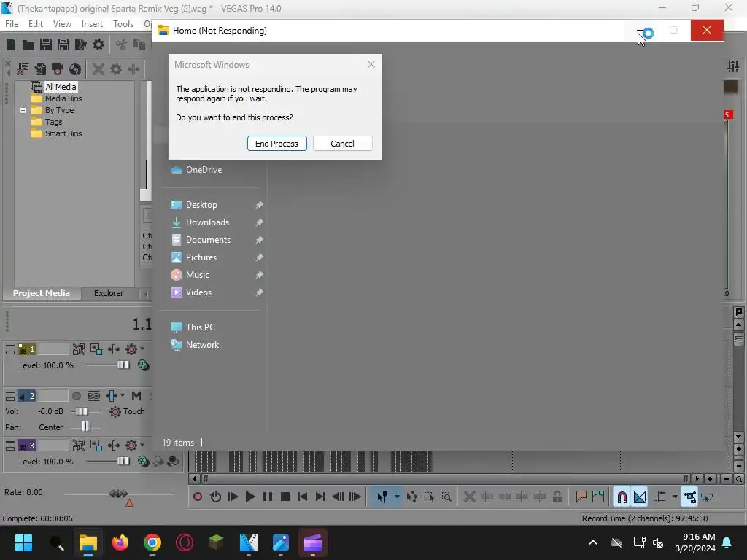Select Smart Bins in media tree

[x=63, y=134]
